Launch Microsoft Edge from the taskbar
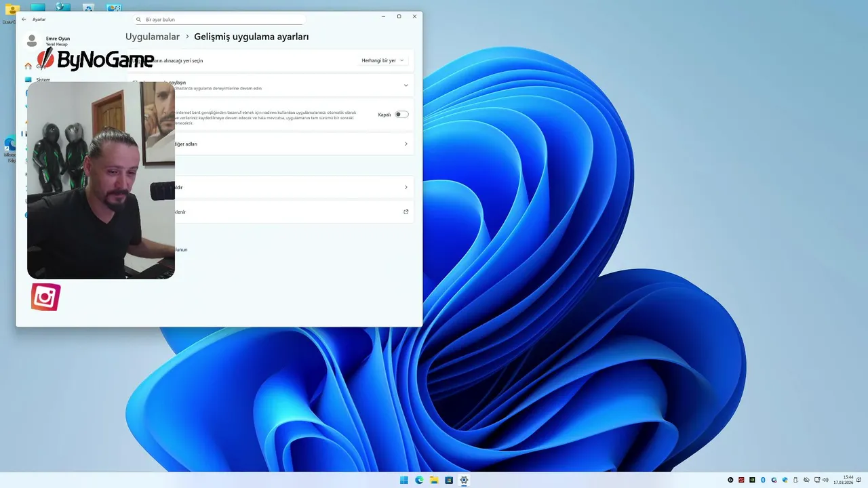This screenshot has width=868, height=488. point(419,480)
